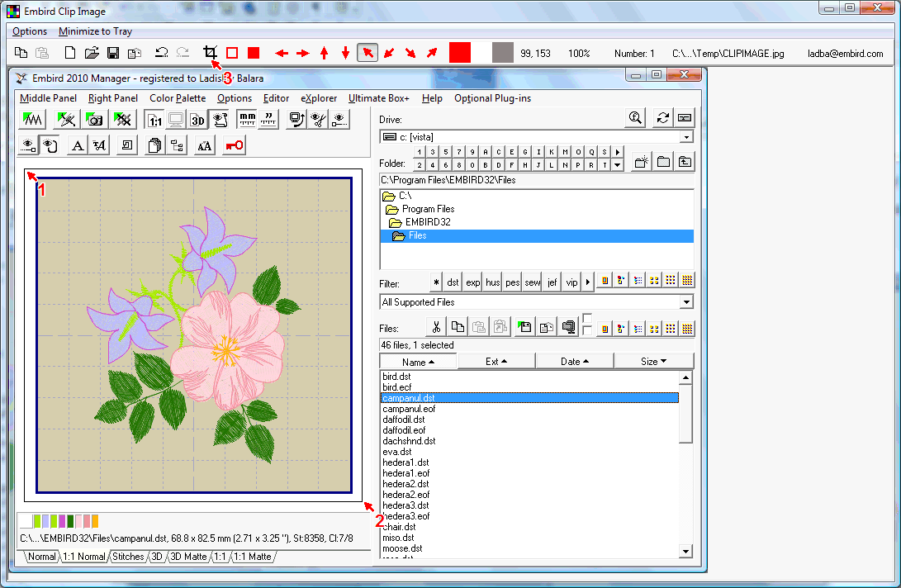Click the folder path field C:\Program Files\EMBIRD32\Files
This screenshot has width=901, height=588.
(537, 180)
